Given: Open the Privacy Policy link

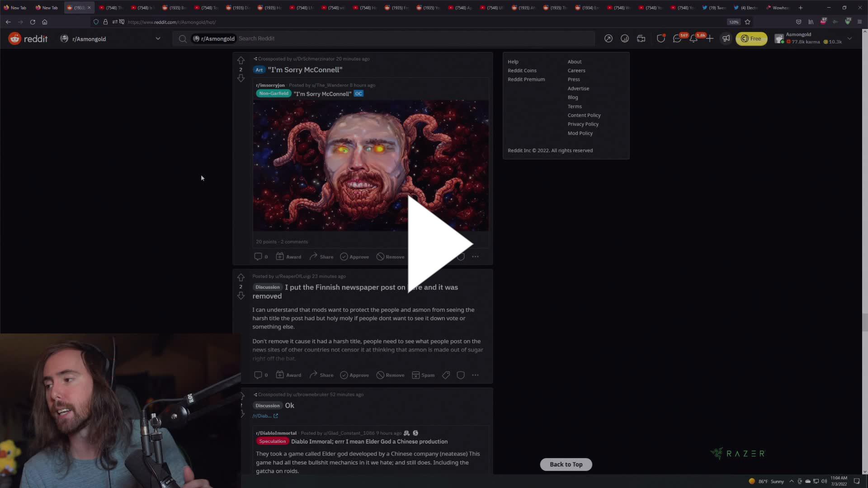Looking at the screenshot, I should point(583,124).
